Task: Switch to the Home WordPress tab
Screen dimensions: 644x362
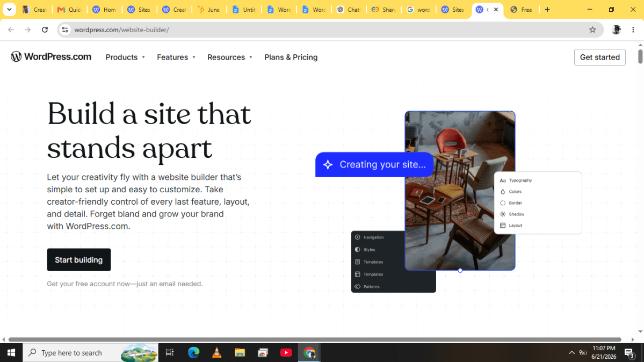Action: tap(104, 10)
